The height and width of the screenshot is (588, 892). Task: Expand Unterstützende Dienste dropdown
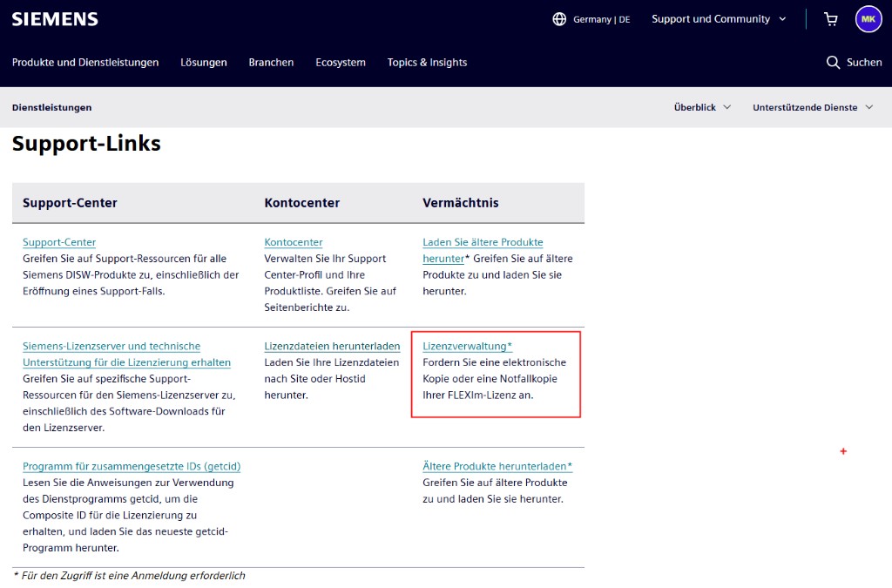[813, 107]
